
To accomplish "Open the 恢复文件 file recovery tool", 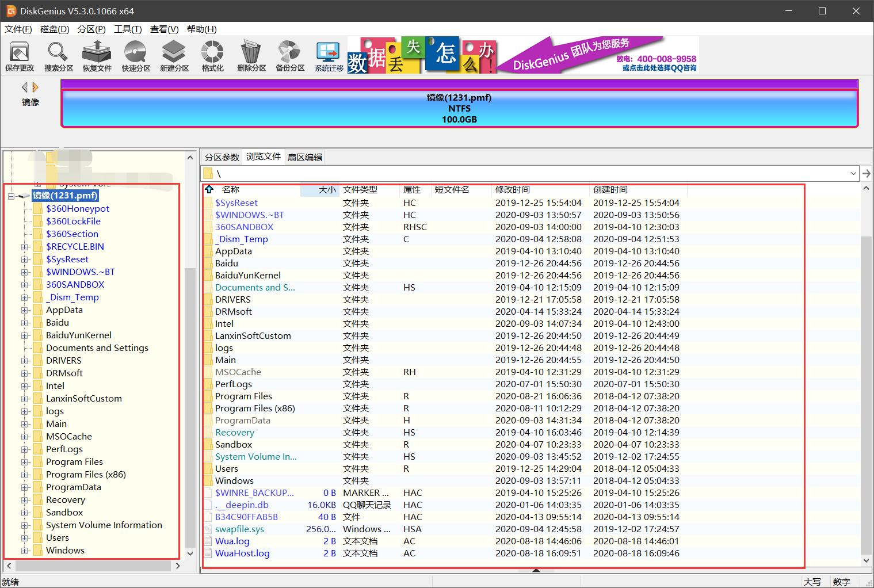I will pos(96,56).
